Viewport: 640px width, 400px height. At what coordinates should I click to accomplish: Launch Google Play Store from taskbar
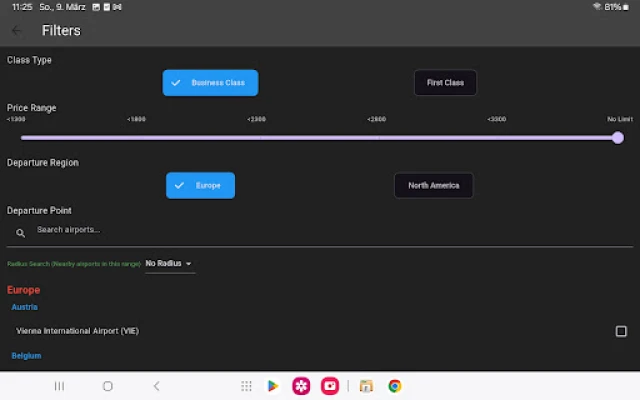272,386
